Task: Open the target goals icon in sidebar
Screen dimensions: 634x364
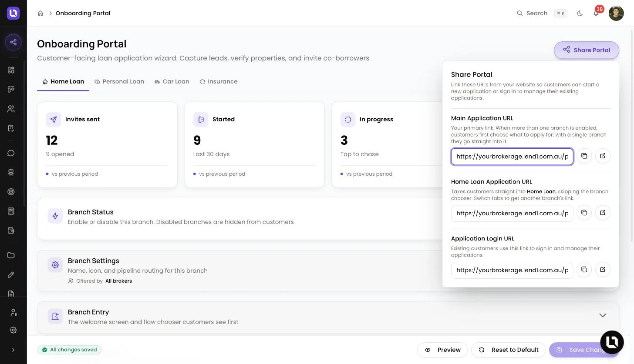Action: pyautogui.click(x=11, y=192)
